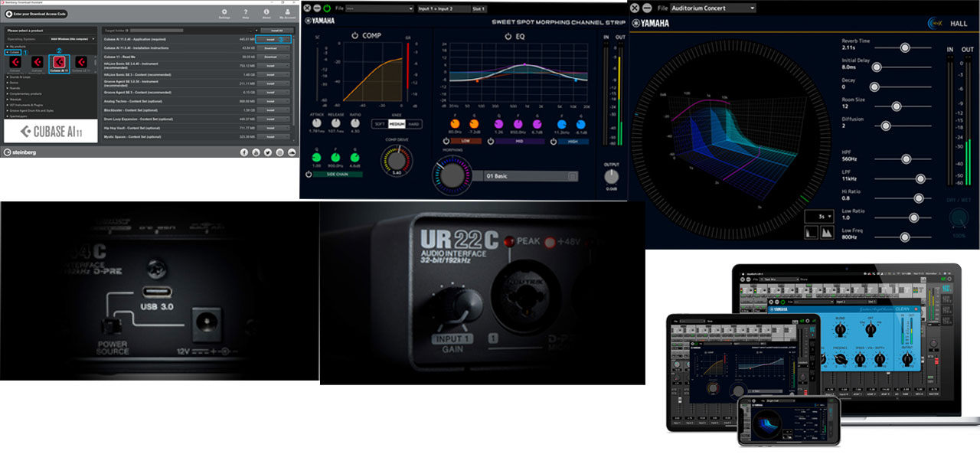Click the ATTACK knob
The width and height of the screenshot is (980, 464).
[x=317, y=123]
